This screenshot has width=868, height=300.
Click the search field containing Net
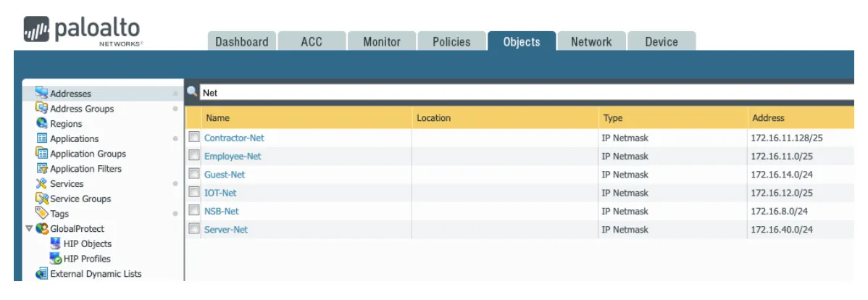point(526,93)
